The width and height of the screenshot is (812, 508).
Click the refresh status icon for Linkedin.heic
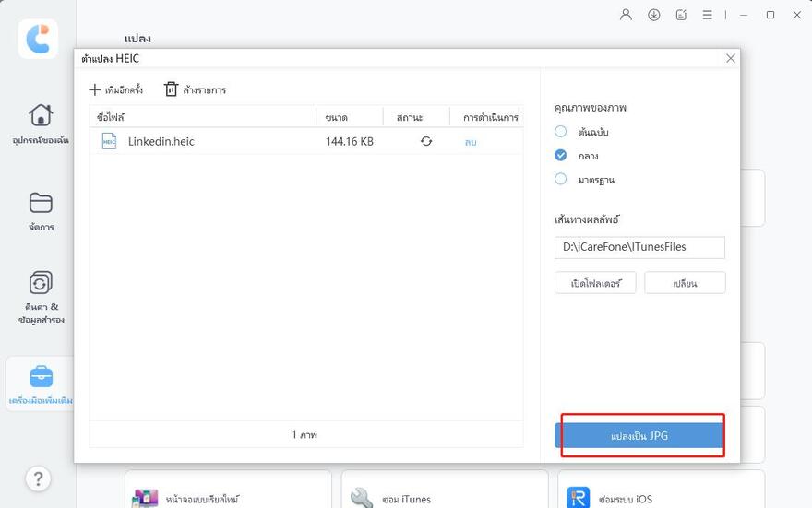[x=426, y=142]
